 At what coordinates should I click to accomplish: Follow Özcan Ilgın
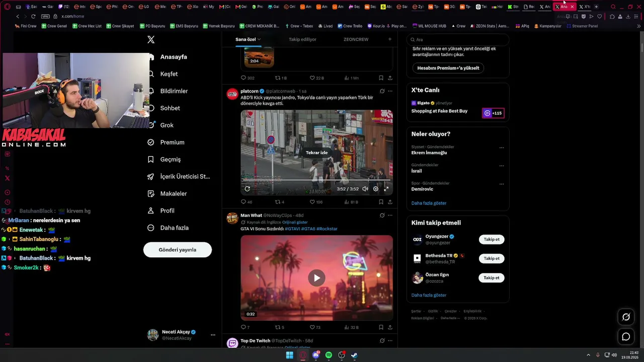[492, 278]
